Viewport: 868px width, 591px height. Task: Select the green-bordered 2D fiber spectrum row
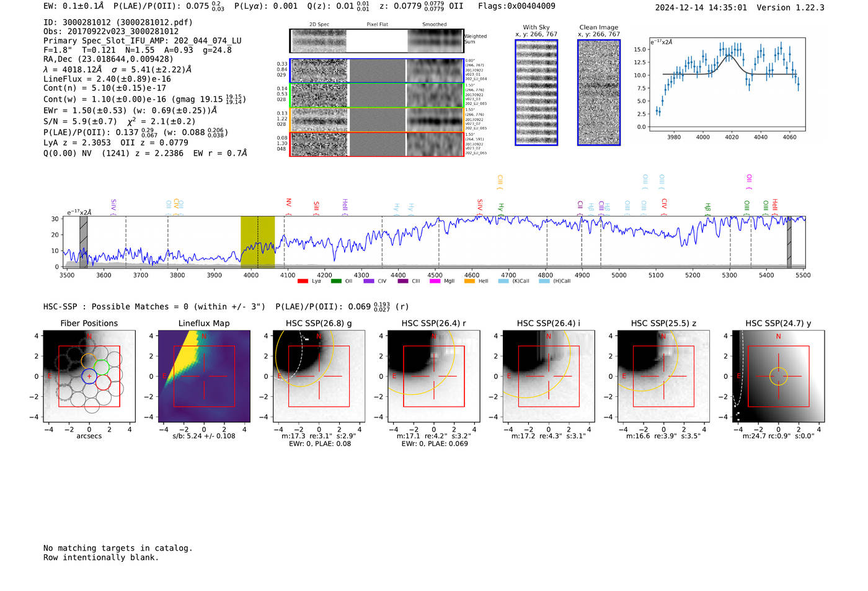(377, 96)
